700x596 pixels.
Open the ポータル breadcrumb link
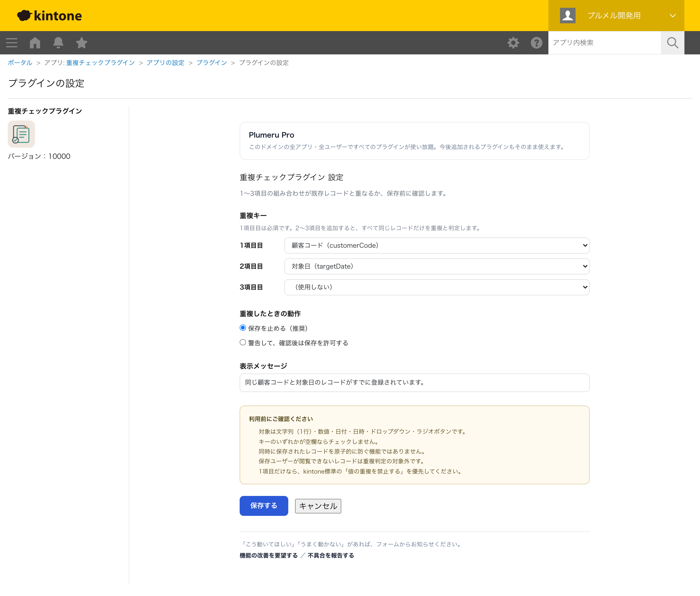[x=20, y=63]
